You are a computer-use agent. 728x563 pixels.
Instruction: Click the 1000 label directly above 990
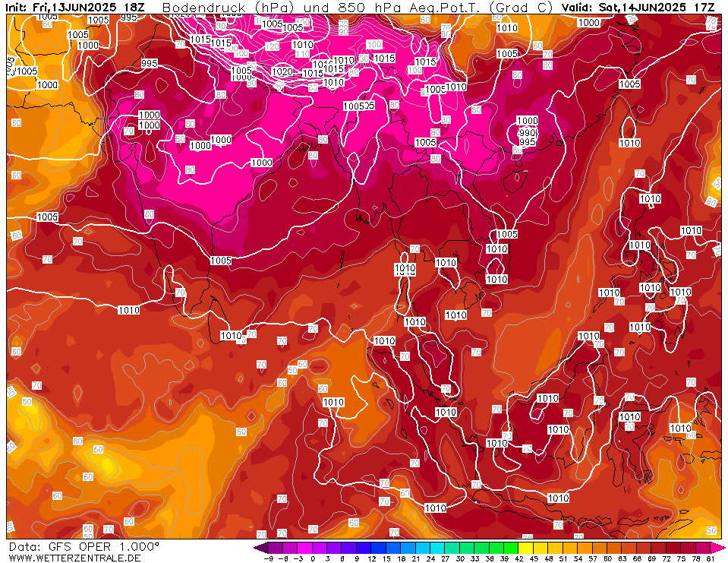click(x=527, y=121)
